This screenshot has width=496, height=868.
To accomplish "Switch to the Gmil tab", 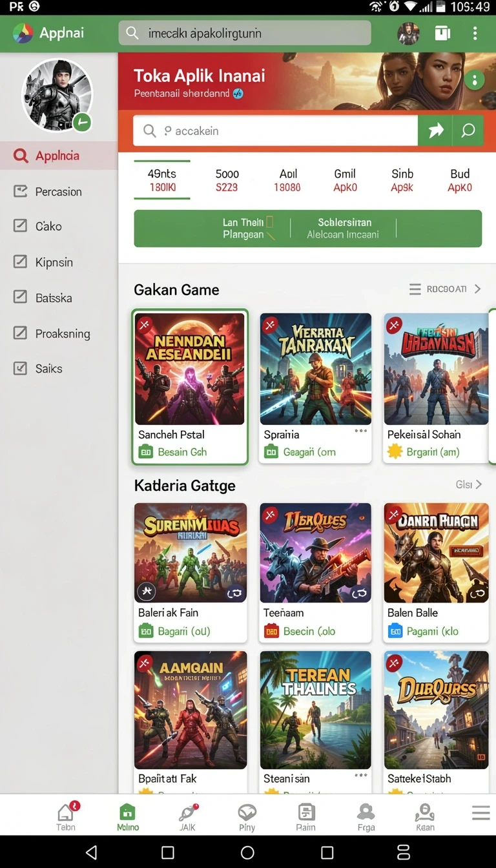I will tap(345, 180).
